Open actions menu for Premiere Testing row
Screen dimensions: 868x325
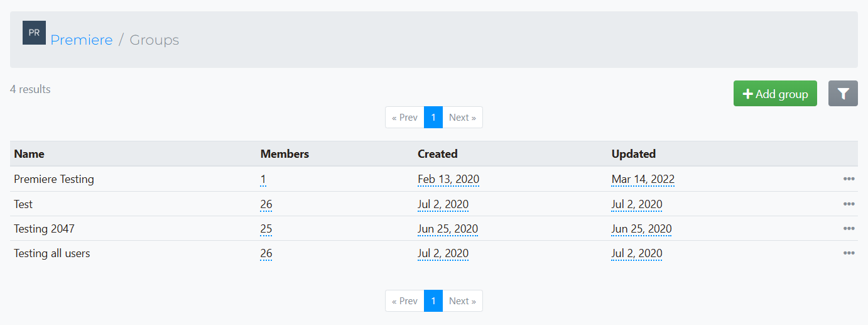click(849, 179)
